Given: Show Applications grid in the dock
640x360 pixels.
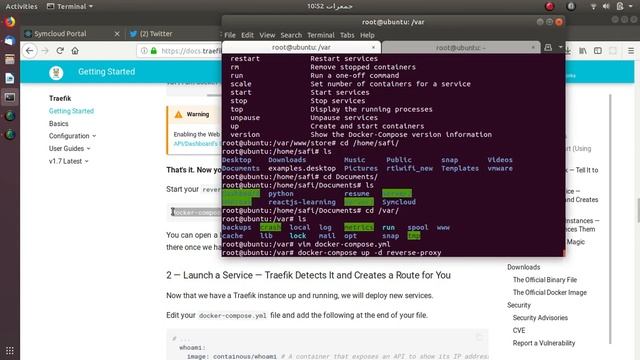Looking at the screenshot, I should [x=10, y=350].
